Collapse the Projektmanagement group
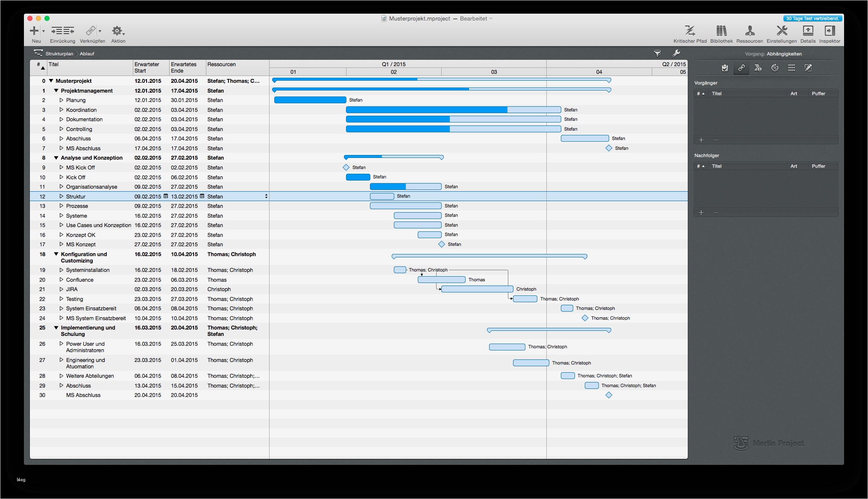 pyautogui.click(x=56, y=90)
